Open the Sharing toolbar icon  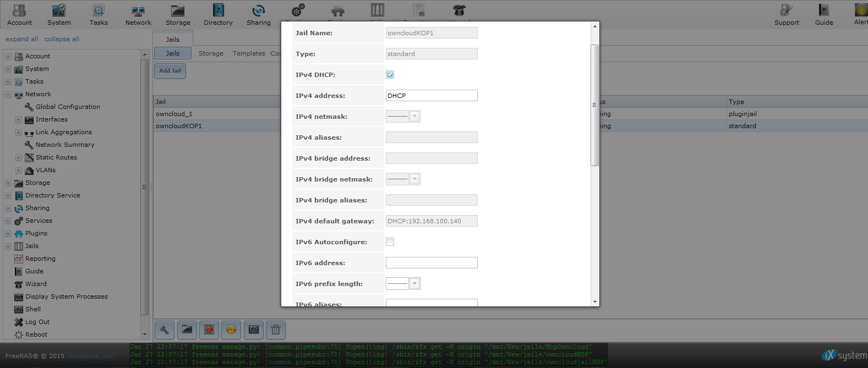[259, 15]
